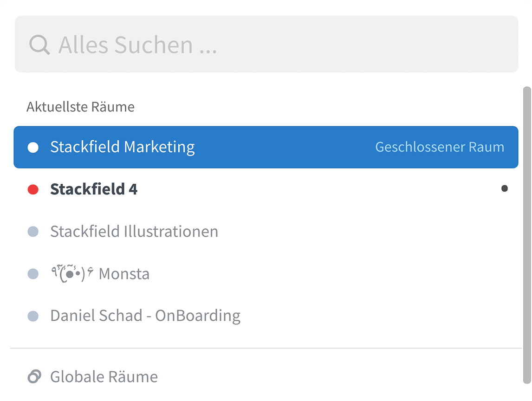Image resolution: width=532 pixels, height=401 pixels.
Task: Click the status dot beside Daniel Schad - OnBoarding
Action: pos(33,316)
